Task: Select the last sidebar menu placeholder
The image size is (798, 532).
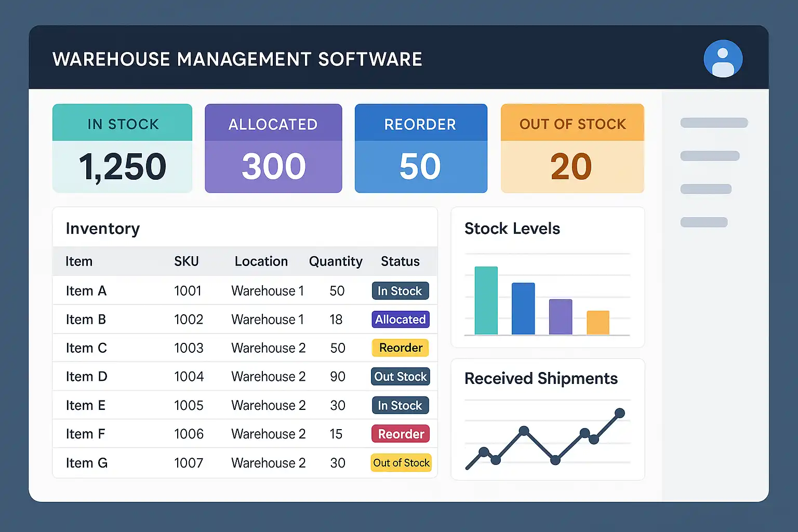Action: pos(704,222)
